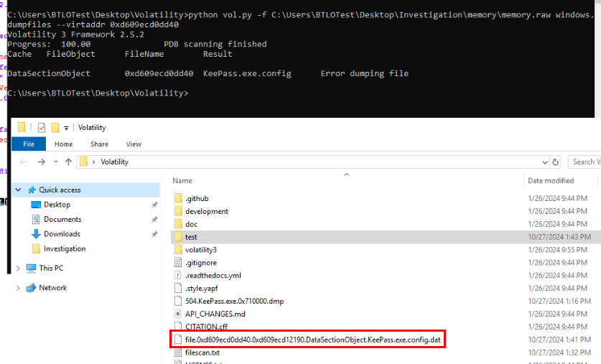Select the API_CHANGES.md file
This screenshot has height=364, width=601.
click(x=215, y=314)
